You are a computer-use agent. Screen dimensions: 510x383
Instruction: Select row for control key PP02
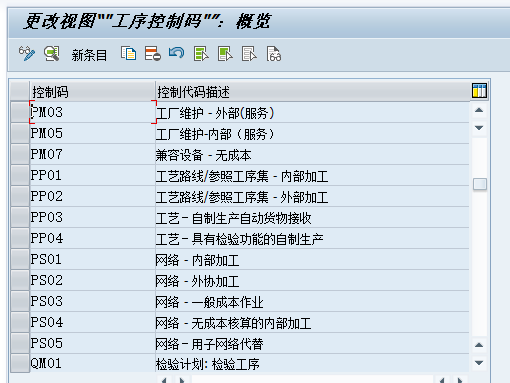[20, 196]
